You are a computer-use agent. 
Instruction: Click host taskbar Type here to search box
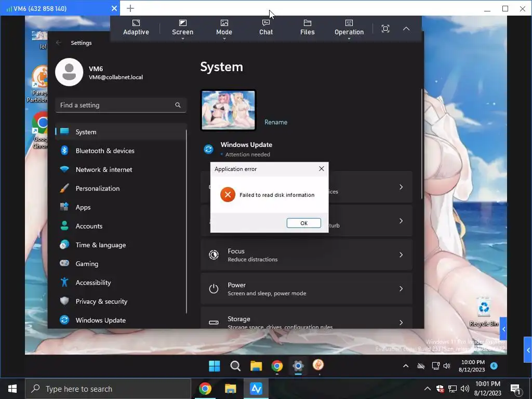click(108, 389)
